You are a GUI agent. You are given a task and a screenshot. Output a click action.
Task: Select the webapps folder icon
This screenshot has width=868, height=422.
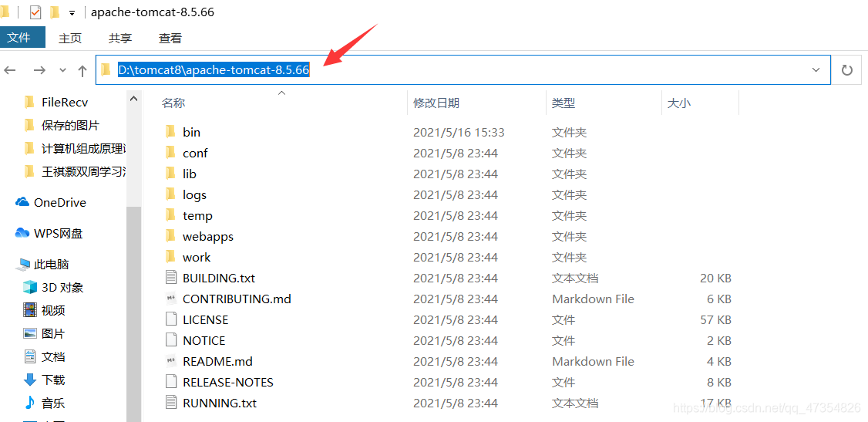point(171,237)
